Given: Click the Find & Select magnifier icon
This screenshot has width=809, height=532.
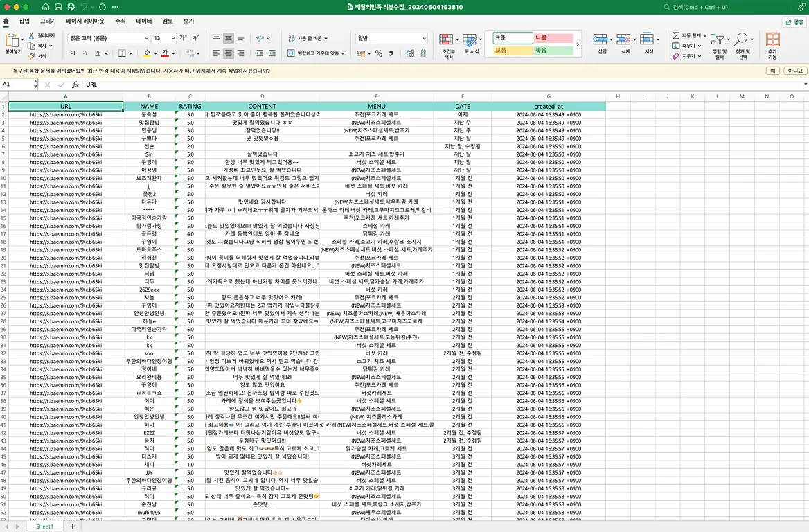Looking at the screenshot, I should [x=743, y=41].
